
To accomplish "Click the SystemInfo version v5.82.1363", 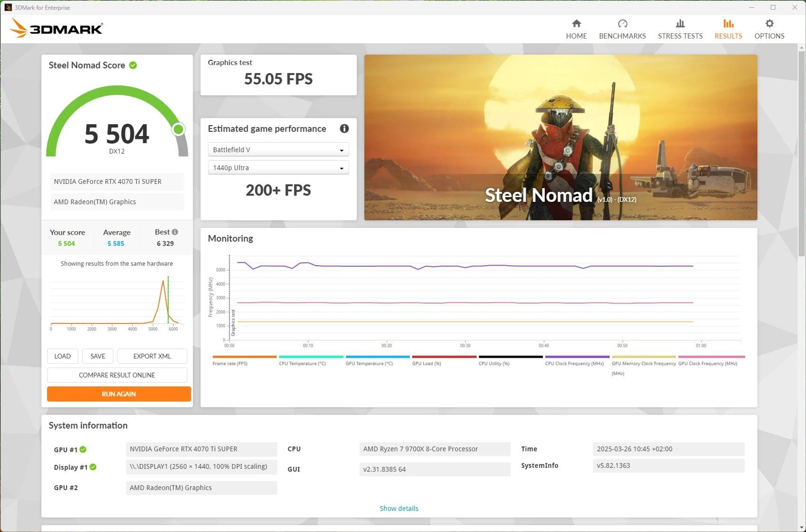I will 669,465.
